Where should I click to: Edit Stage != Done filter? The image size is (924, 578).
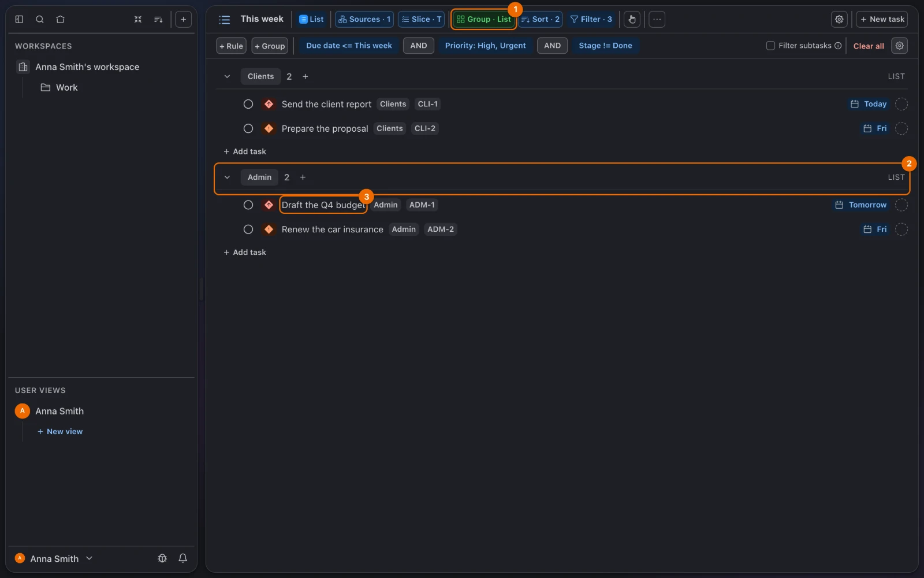pos(605,46)
